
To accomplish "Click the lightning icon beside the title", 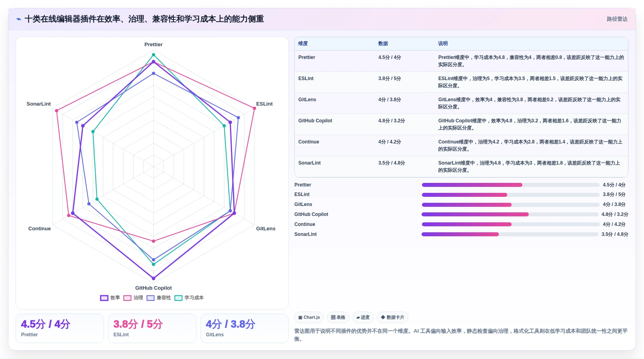I will [x=19, y=19].
